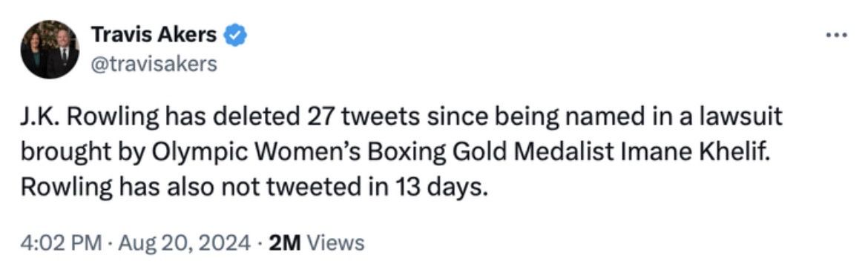Select the Aug 20, 2024 date
This screenshot has height=267, width=868.
point(184,243)
